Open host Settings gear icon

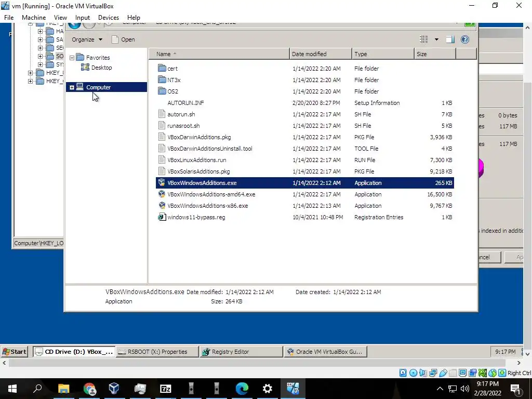pos(268,389)
